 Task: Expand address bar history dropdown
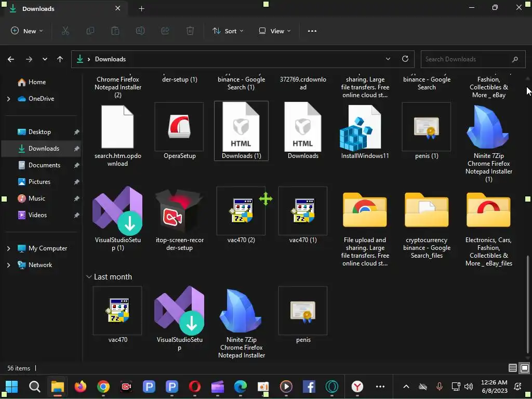388,59
